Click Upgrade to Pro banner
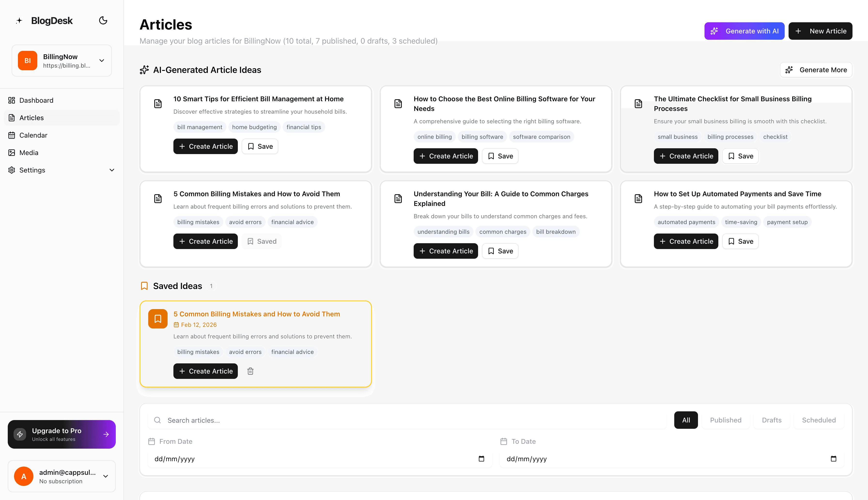 click(x=62, y=434)
